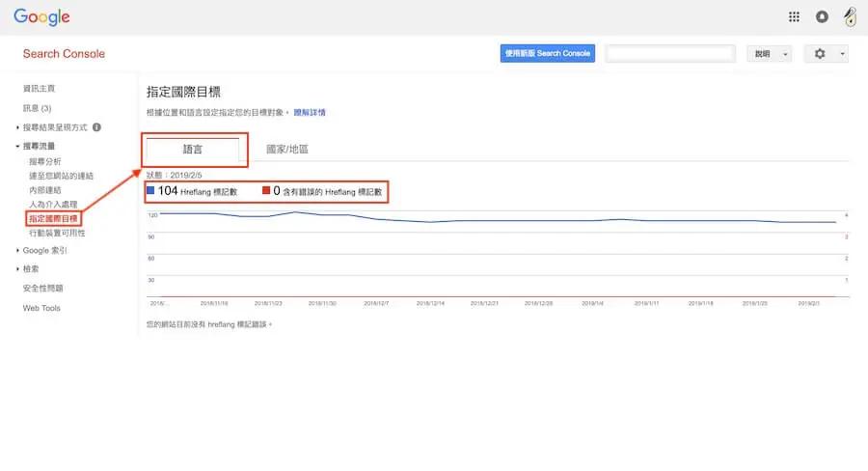Click the 0 含有錯誤的 Hreflang 標記數 label
Viewport: 868px width, 471px height.
click(x=328, y=191)
